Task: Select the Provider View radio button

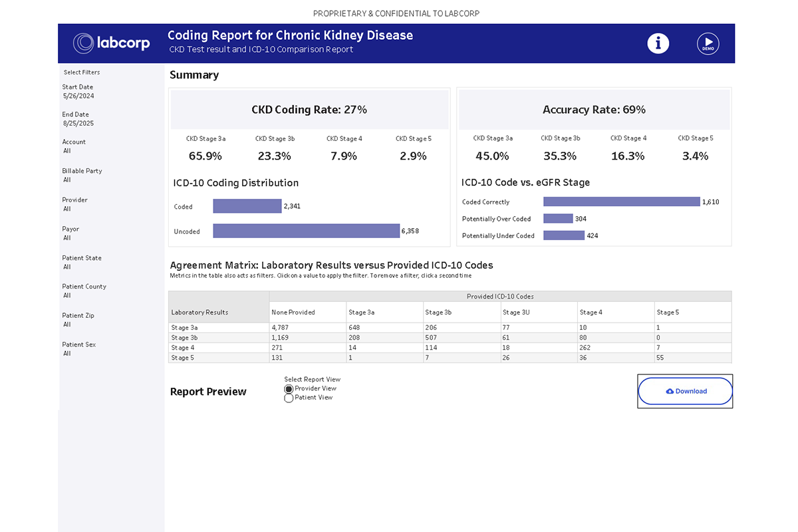Action: 287,388
